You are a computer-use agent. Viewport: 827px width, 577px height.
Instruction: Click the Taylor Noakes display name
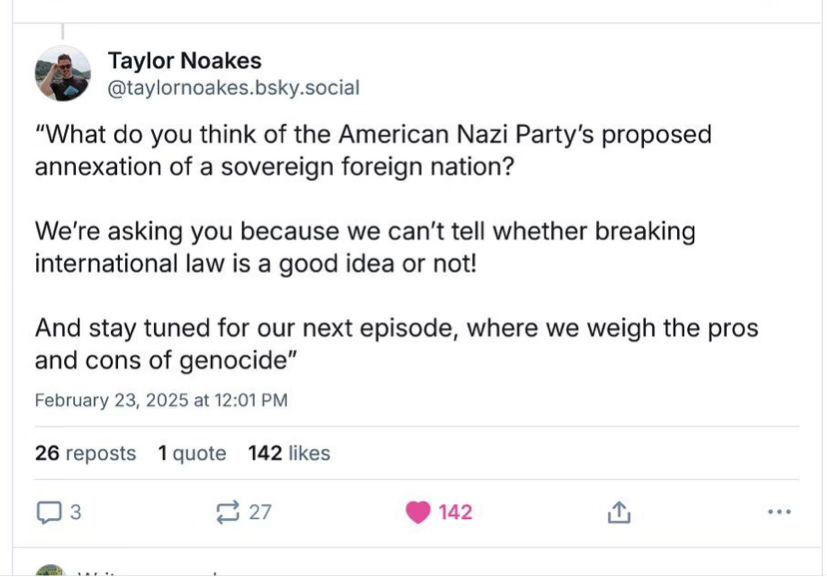pos(184,62)
